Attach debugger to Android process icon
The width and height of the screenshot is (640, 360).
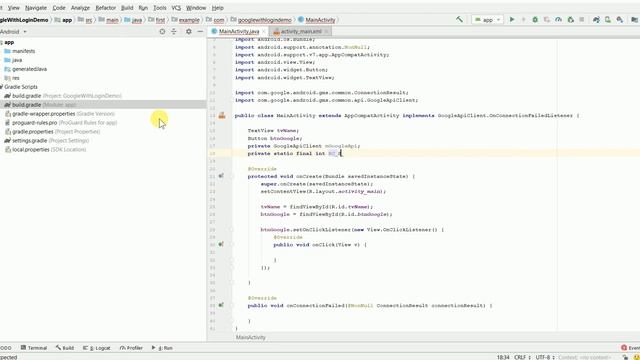click(x=571, y=20)
